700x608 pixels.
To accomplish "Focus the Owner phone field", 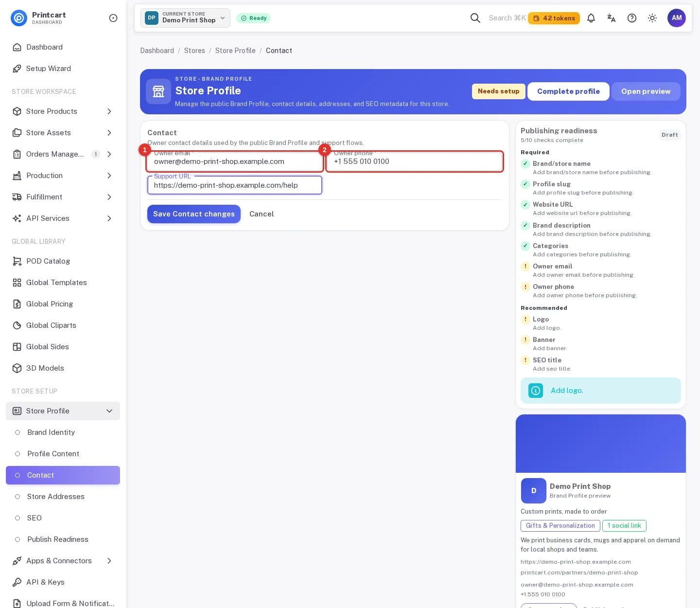I will tap(415, 161).
